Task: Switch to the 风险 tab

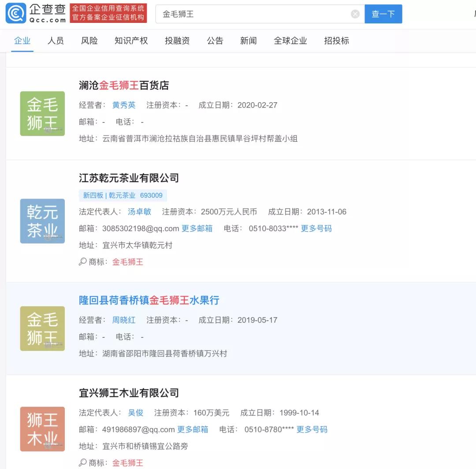Action: (x=89, y=41)
